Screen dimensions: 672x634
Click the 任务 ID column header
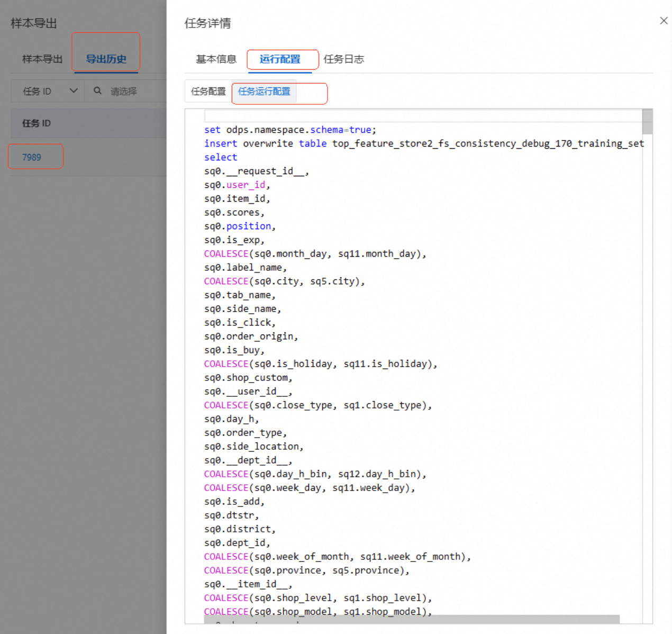pos(37,123)
